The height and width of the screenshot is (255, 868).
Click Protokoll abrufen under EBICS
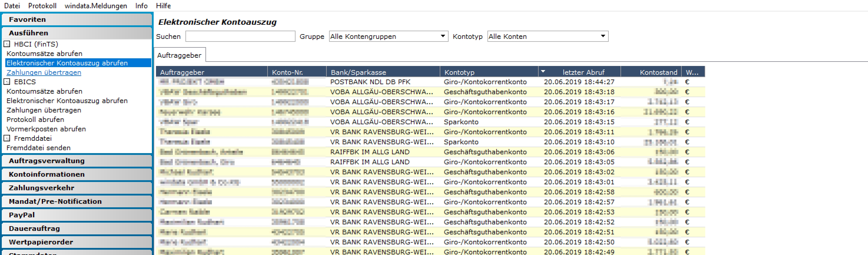35,120
